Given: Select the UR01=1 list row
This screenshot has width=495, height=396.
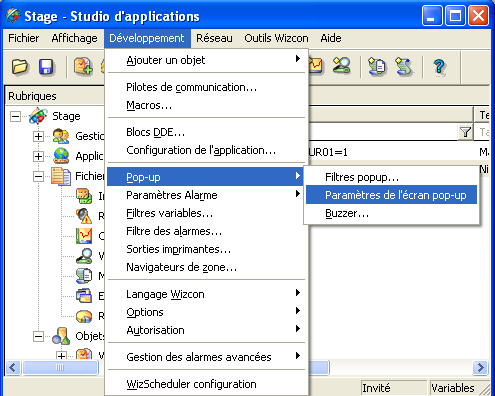Looking at the screenshot, I should point(398,152).
